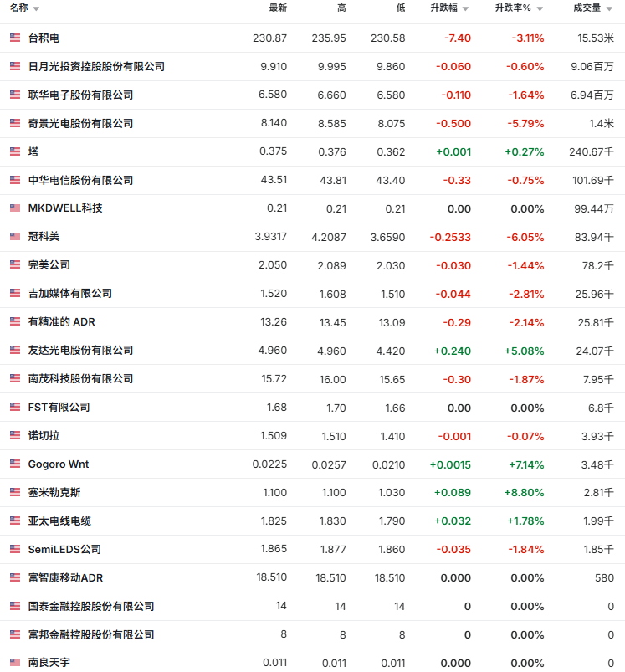Viewport: 625px width, 672px height.
Task: Click the flag icon next to FST有限公司
Action: pos(15,407)
